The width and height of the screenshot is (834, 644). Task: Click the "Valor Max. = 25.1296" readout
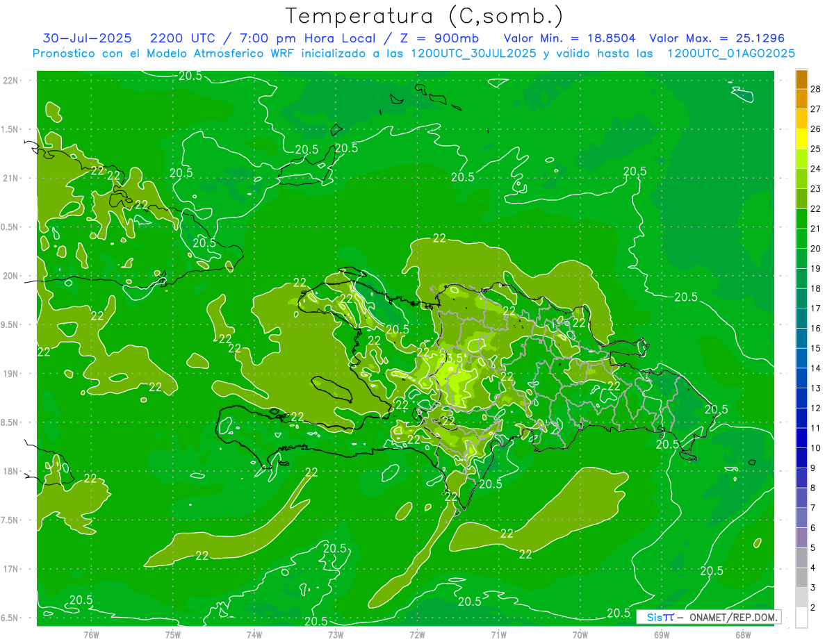coord(717,38)
